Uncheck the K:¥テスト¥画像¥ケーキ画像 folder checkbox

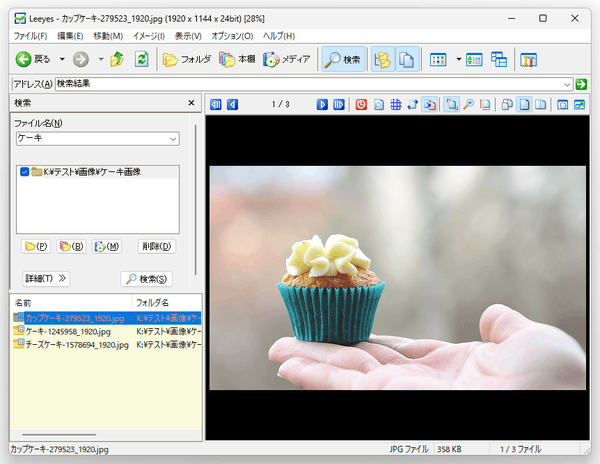24,172
